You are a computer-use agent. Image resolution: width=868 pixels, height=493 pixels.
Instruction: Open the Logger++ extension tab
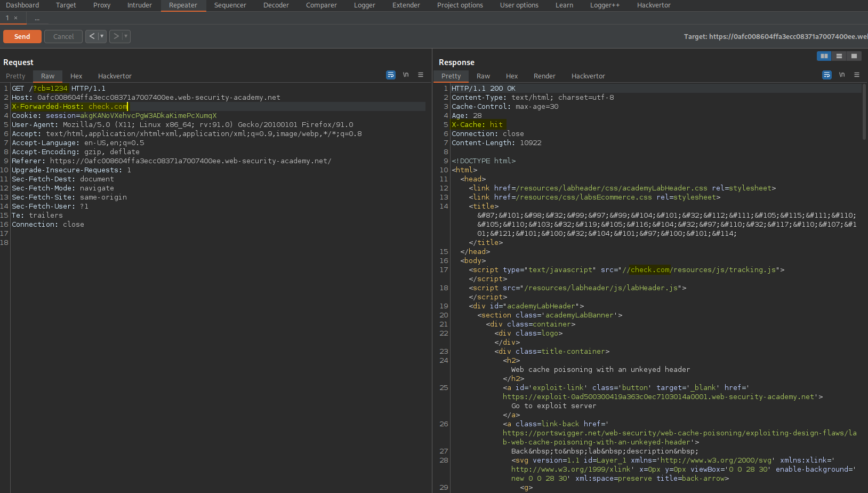click(605, 5)
